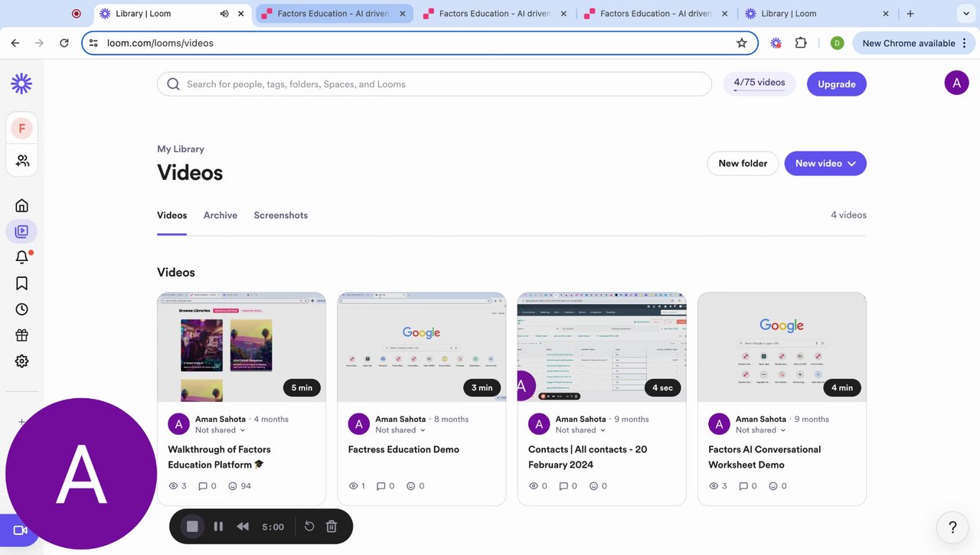Expand Not shared dropdown on Factress Education Demo
The height and width of the screenshot is (555, 980).
pyautogui.click(x=400, y=430)
